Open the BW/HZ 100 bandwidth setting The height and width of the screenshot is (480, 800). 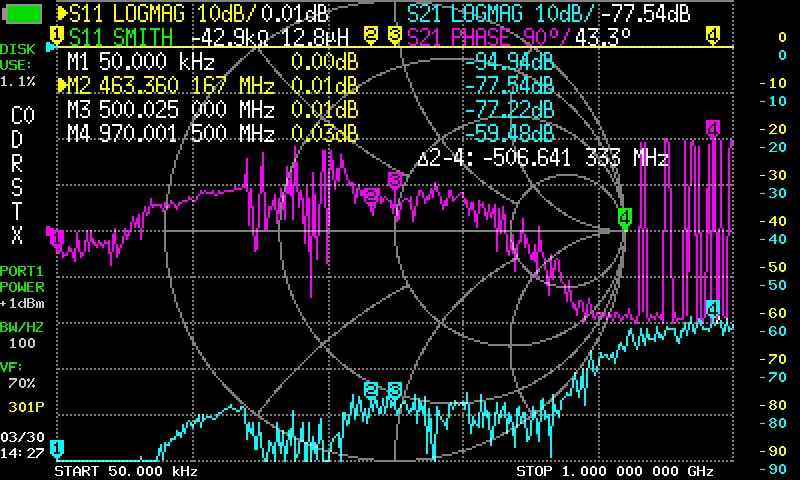click(x=22, y=335)
